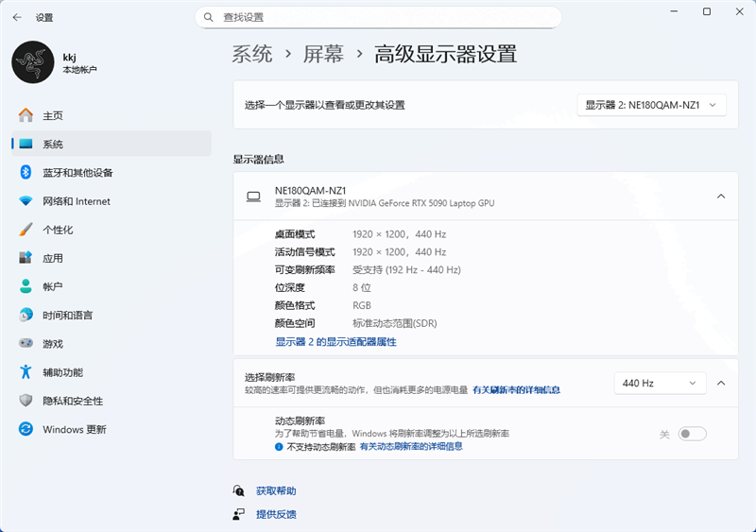Click the 时间和语言 globe clock icon
Image resolution: width=756 pixels, height=532 pixels.
(26, 315)
